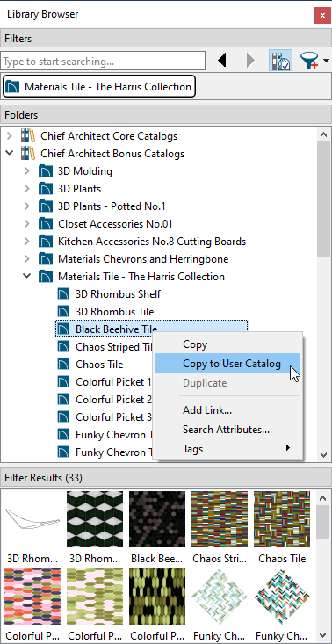Click the forward navigation arrow
This screenshot has height=644, width=332.
click(x=250, y=61)
